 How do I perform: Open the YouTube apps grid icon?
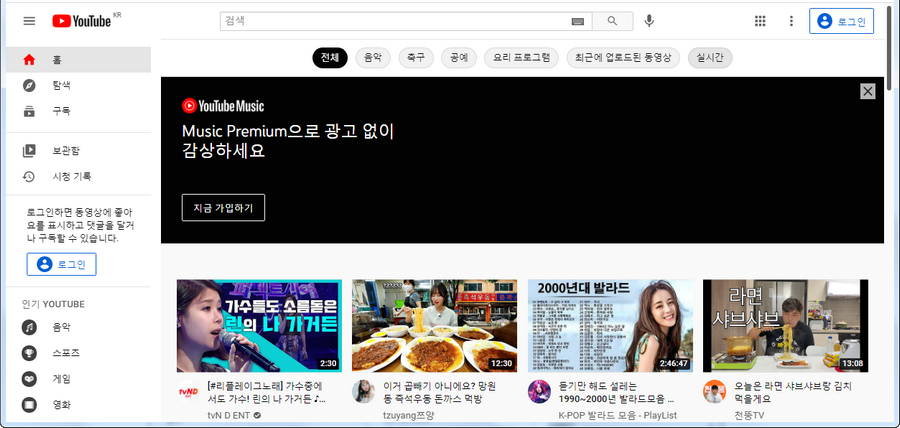tap(760, 21)
